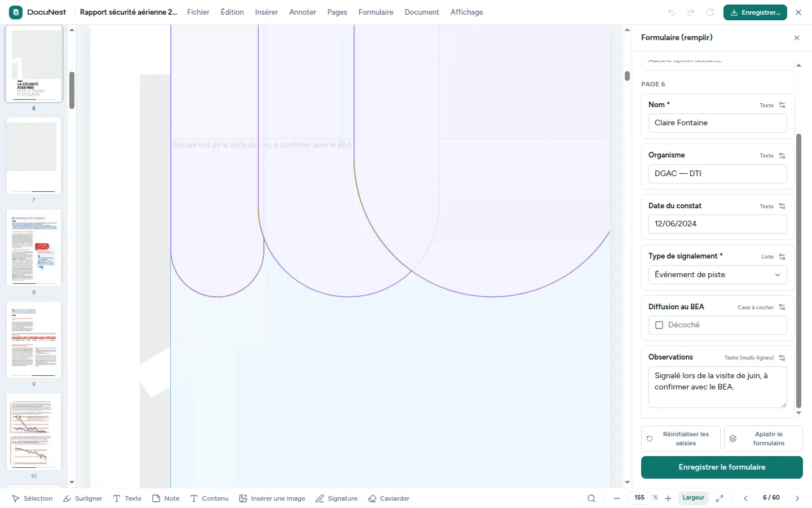Click the form panel scrollbar handle

pos(798,271)
